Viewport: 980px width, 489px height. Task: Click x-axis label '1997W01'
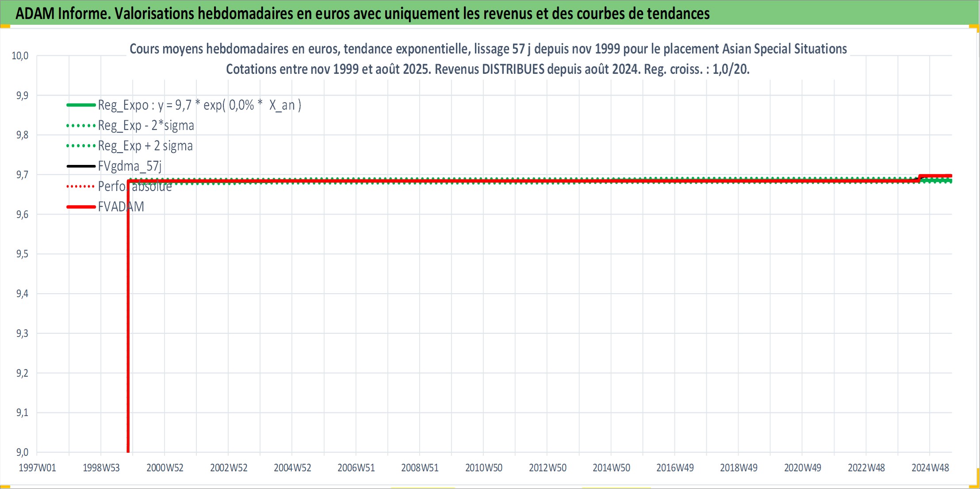coord(38,468)
